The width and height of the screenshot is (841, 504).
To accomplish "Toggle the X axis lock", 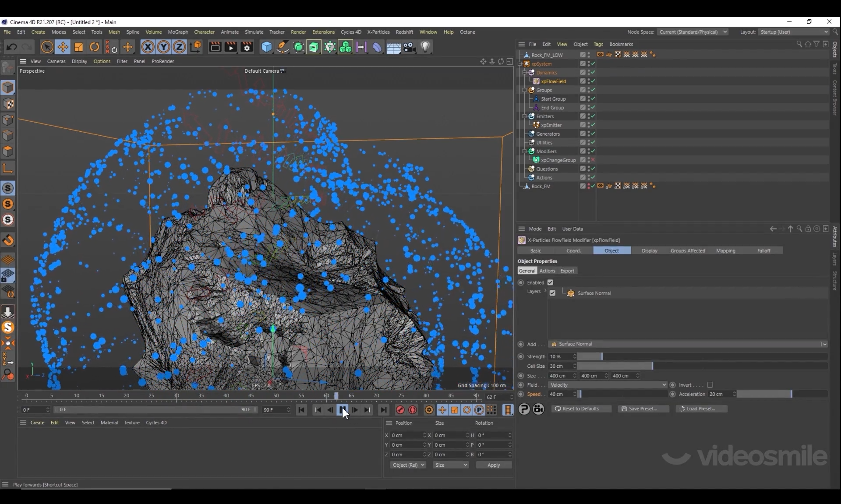I will pyautogui.click(x=148, y=47).
